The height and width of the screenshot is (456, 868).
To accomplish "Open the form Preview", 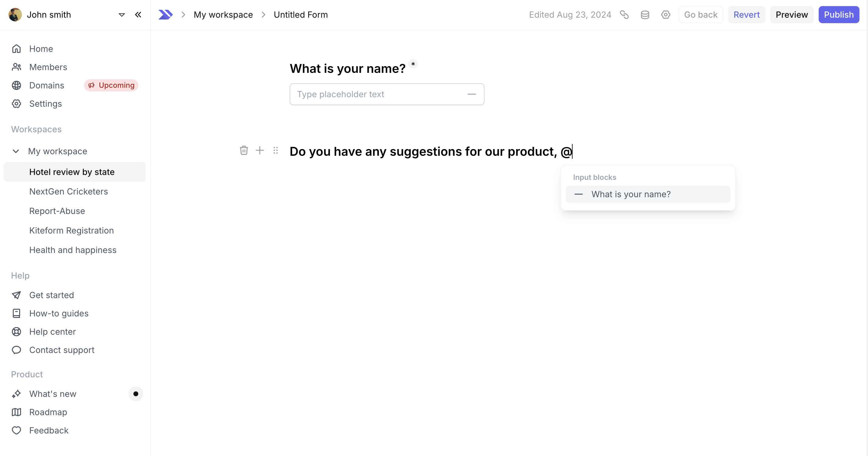I will coord(792,15).
